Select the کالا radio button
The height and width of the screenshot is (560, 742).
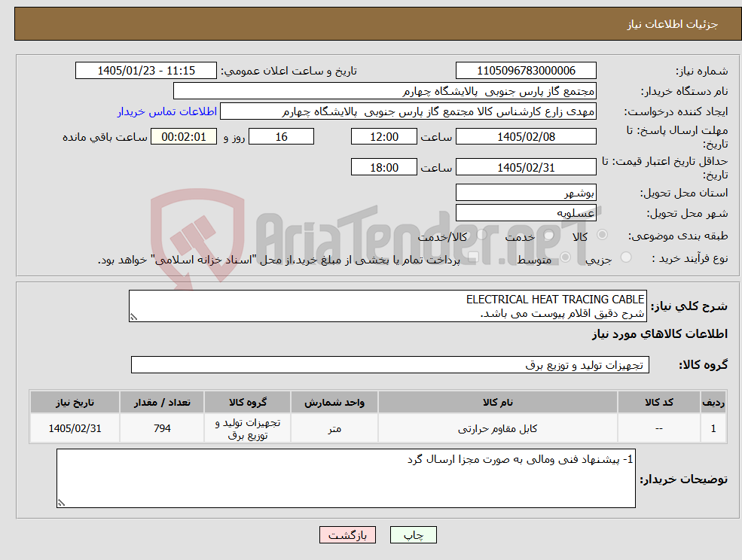[x=603, y=235]
